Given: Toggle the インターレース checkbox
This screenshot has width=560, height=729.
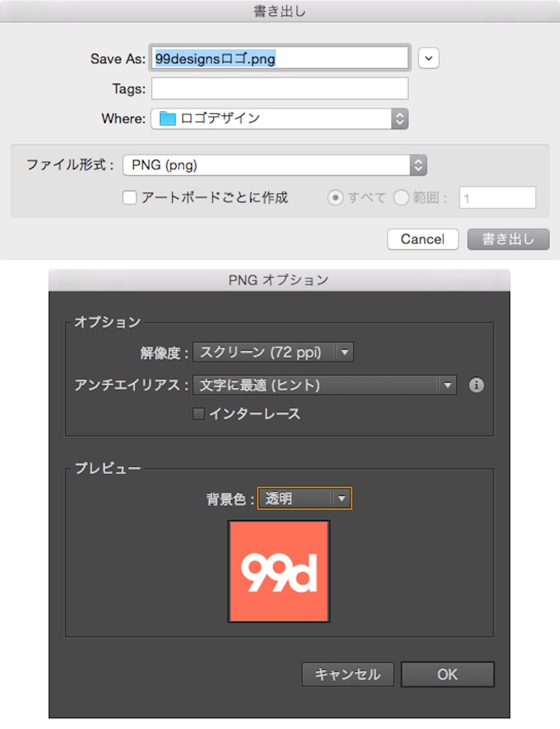Looking at the screenshot, I should [198, 414].
